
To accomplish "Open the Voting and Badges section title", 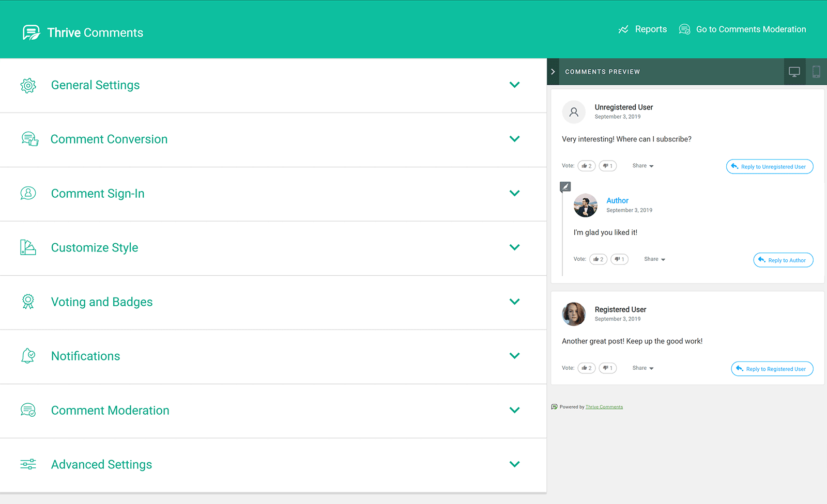I will tap(102, 302).
